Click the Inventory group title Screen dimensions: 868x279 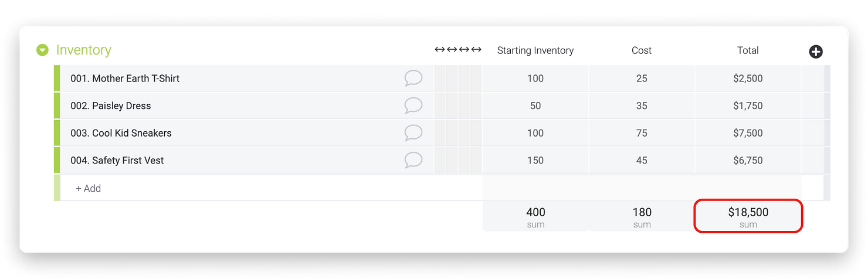click(x=84, y=50)
